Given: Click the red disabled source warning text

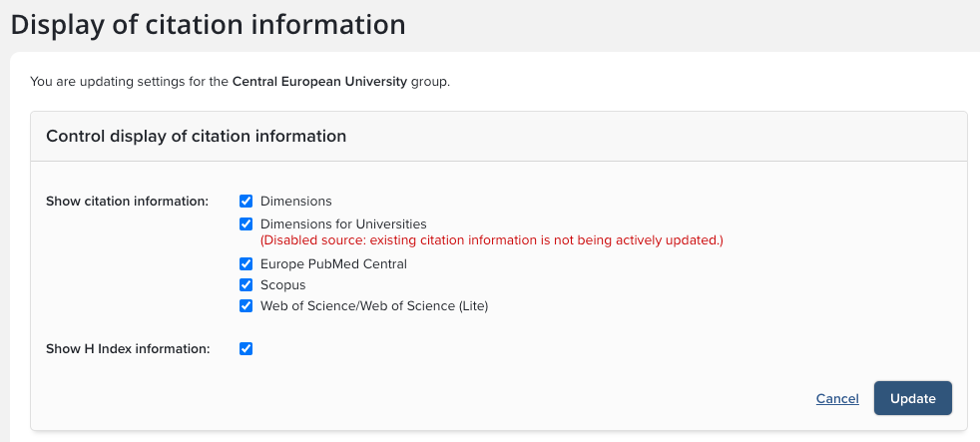Looking at the screenshot, I should 491,240.
